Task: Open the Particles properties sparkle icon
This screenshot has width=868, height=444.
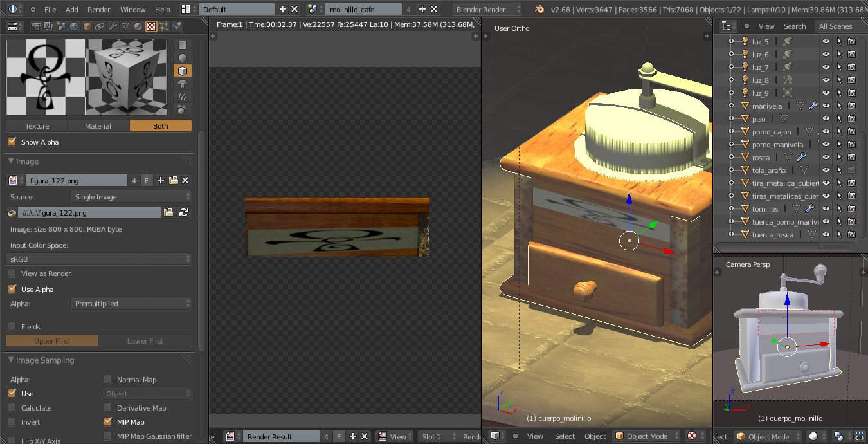Action: 164,26
